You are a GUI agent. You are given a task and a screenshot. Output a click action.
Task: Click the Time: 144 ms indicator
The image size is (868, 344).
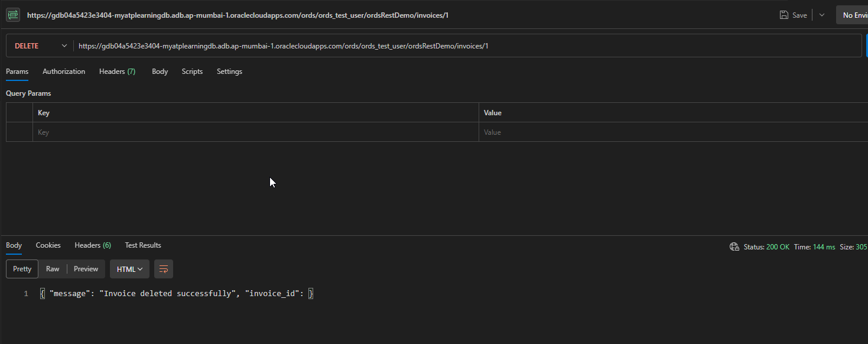tap(817, 246)
